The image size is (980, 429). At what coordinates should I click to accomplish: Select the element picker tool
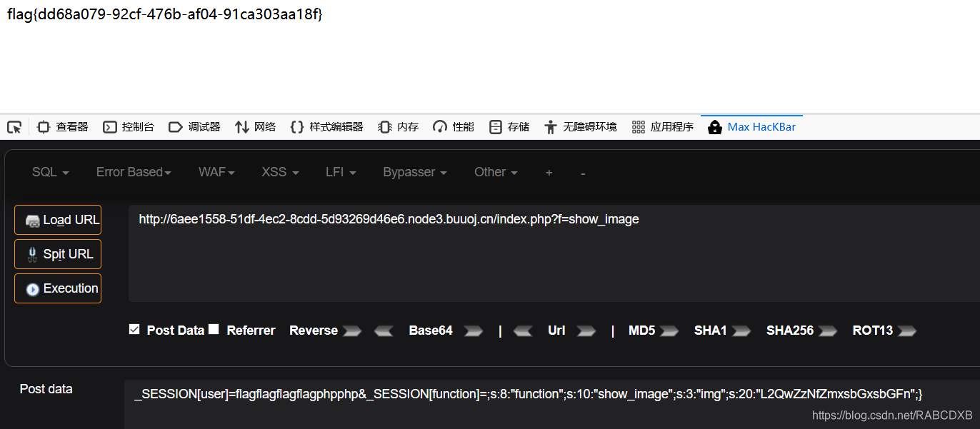coord(14,126)
